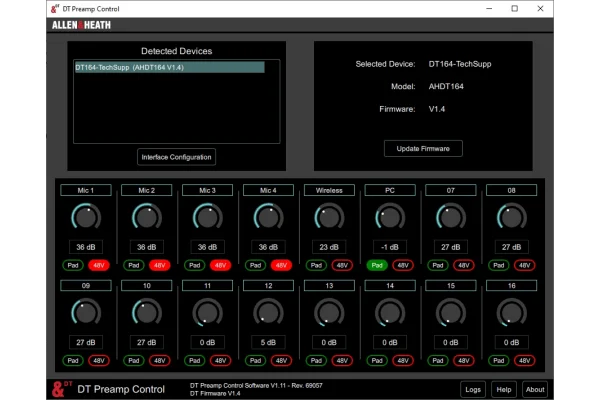Disable 48V phantom power on Mic 4
Screen dimensions: 600x400
click(281, 265)
